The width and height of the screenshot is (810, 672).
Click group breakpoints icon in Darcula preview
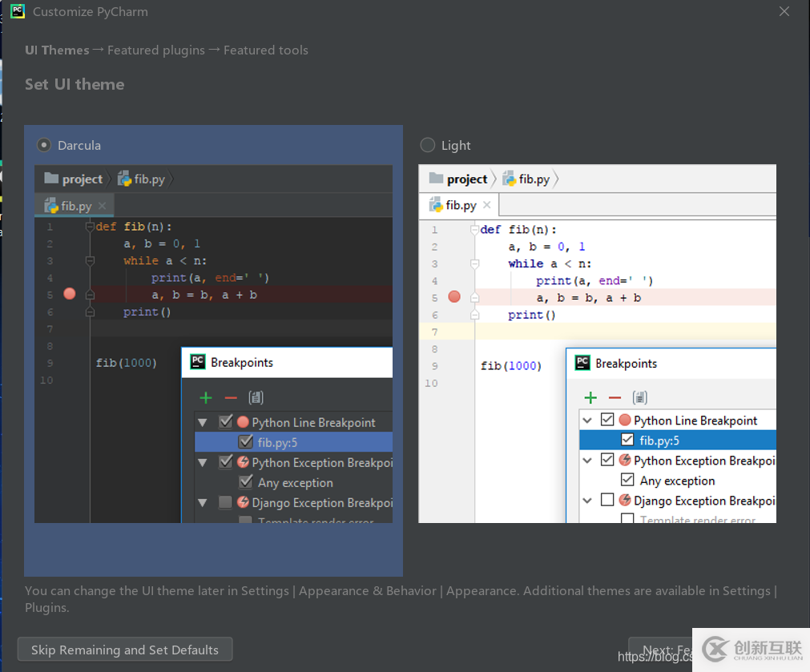pos(256,397)
